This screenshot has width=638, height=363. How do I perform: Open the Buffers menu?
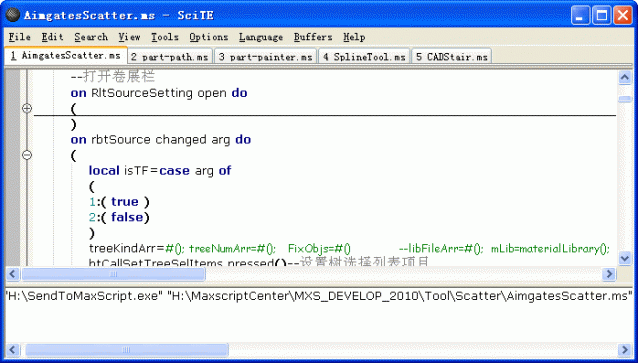[313, 37]
